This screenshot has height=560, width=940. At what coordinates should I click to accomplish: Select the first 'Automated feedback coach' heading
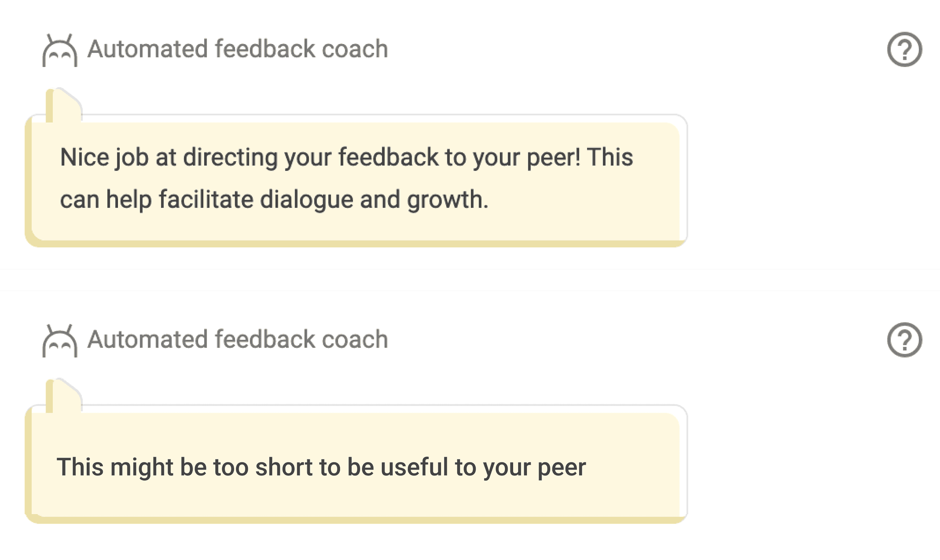(238, 49)
